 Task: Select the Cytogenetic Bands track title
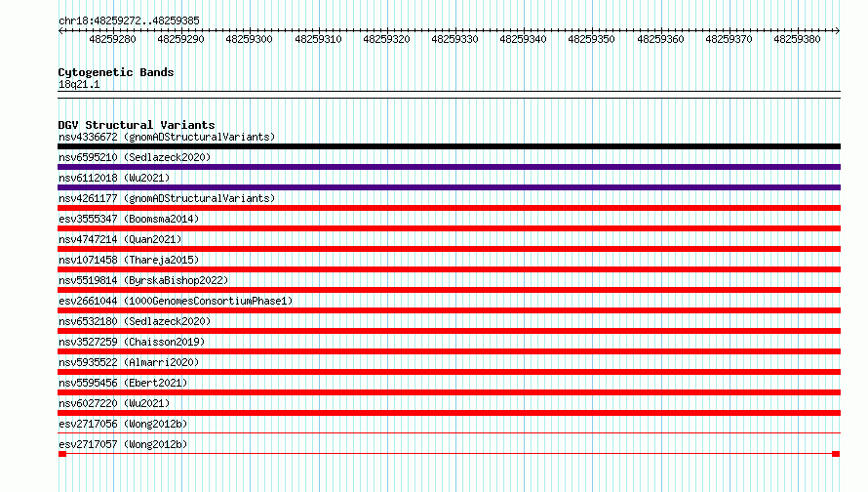(116, 72)
